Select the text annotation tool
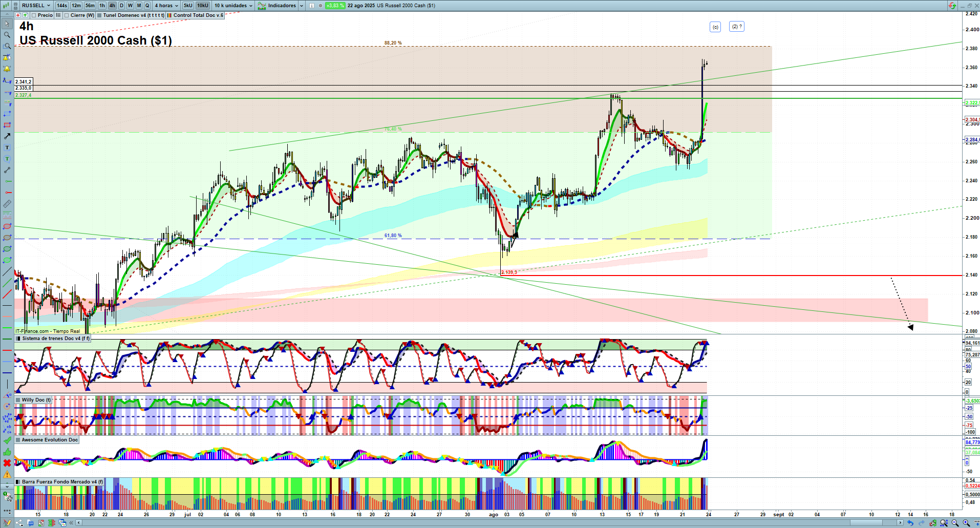The height and width of the screenshot is (528, 980). pyautogui.click(x=7, y=147)
